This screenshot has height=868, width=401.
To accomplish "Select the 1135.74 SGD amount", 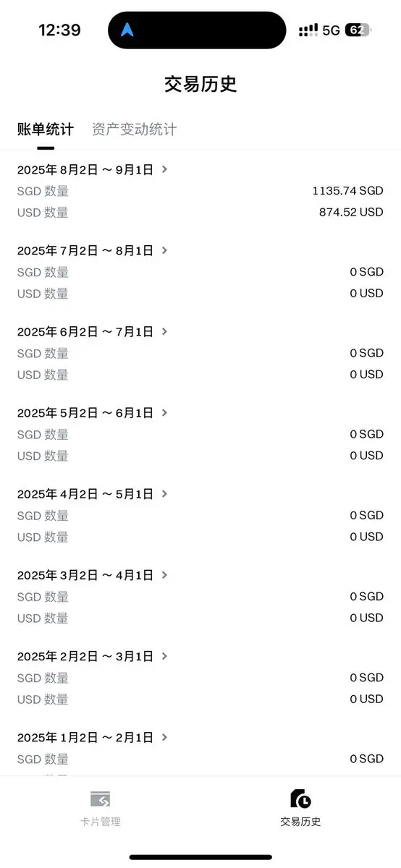I will pyautogui.click(x=347, y=191).
